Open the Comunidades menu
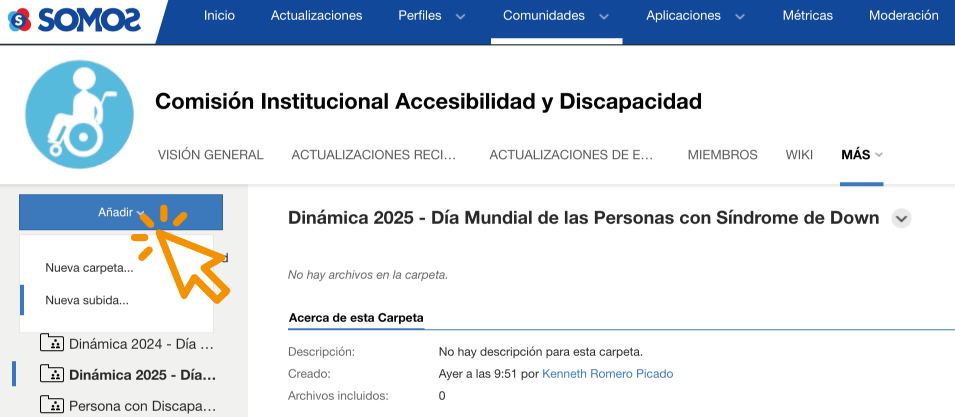 (x=544, y=16)
